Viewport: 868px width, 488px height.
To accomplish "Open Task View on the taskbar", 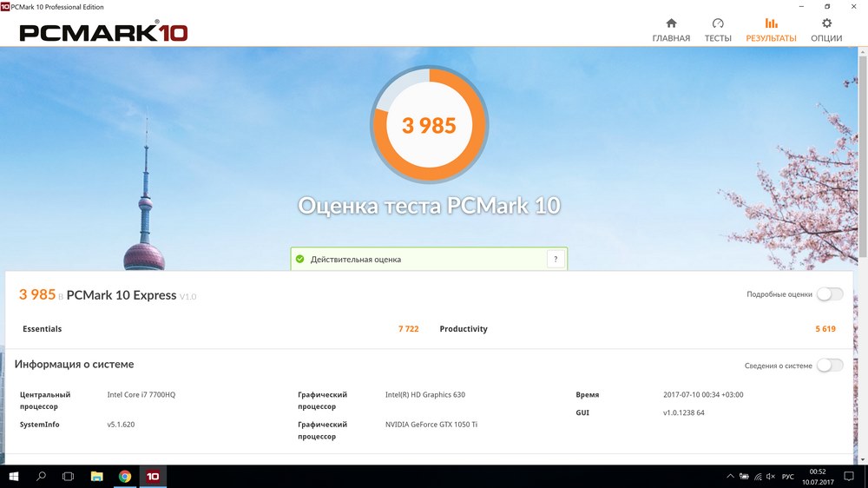I will (x=68, y=477).
